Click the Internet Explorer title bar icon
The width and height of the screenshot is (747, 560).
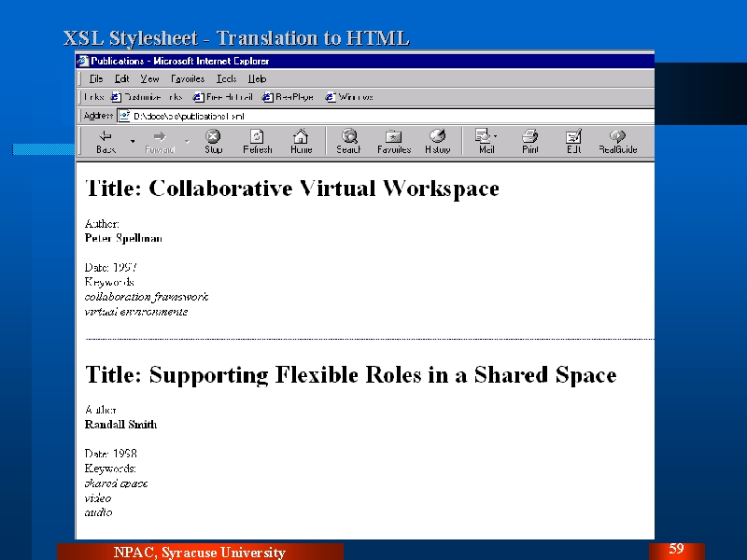click(83, 61)
